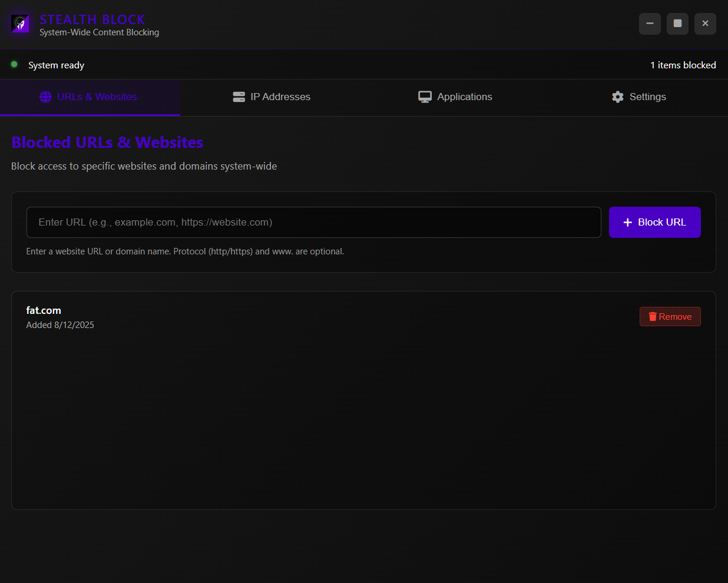Open the Applications tab
The height and width of the screenshot is (583, 728).
coord(464,97)
